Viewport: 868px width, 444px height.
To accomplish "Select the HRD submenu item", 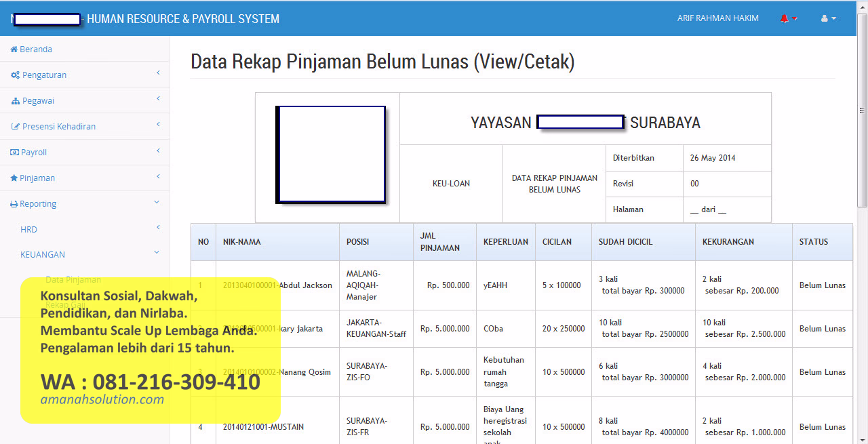I will pos(28,230).
